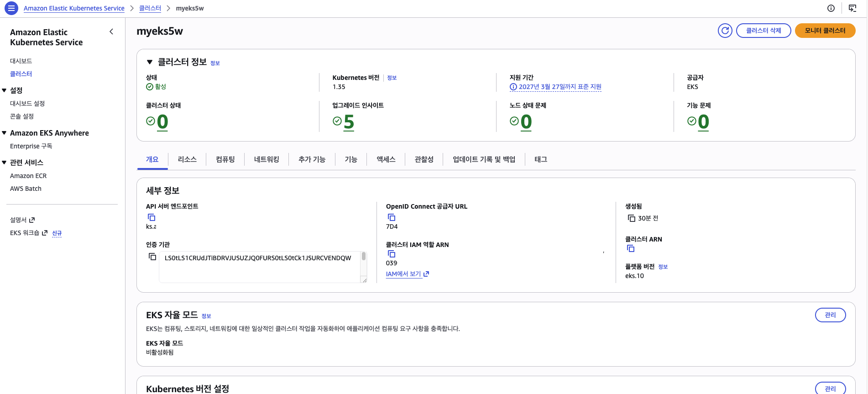Viewport: 868px width, 394px height.
Task: Copy the OpenID Connect provider URL
Action: coord(391,217)
